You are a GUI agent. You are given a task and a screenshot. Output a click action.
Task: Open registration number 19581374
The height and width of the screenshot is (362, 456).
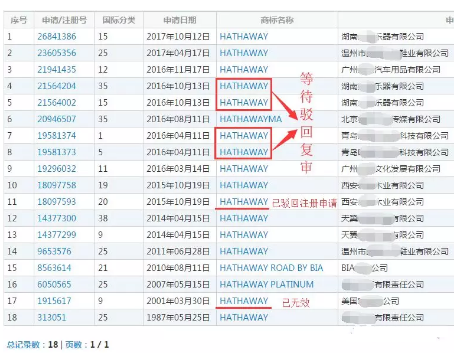[57, 136]
